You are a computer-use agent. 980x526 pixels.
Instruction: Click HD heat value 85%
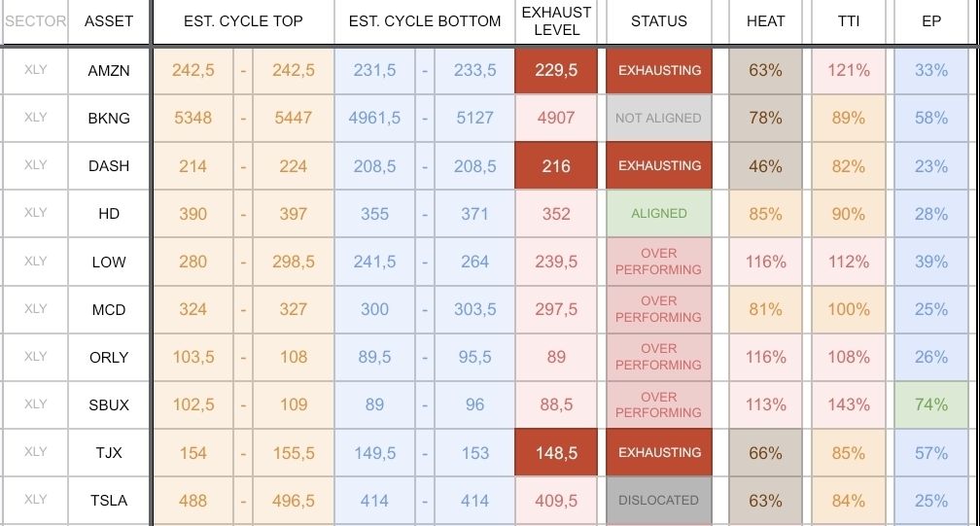[765, 214]
